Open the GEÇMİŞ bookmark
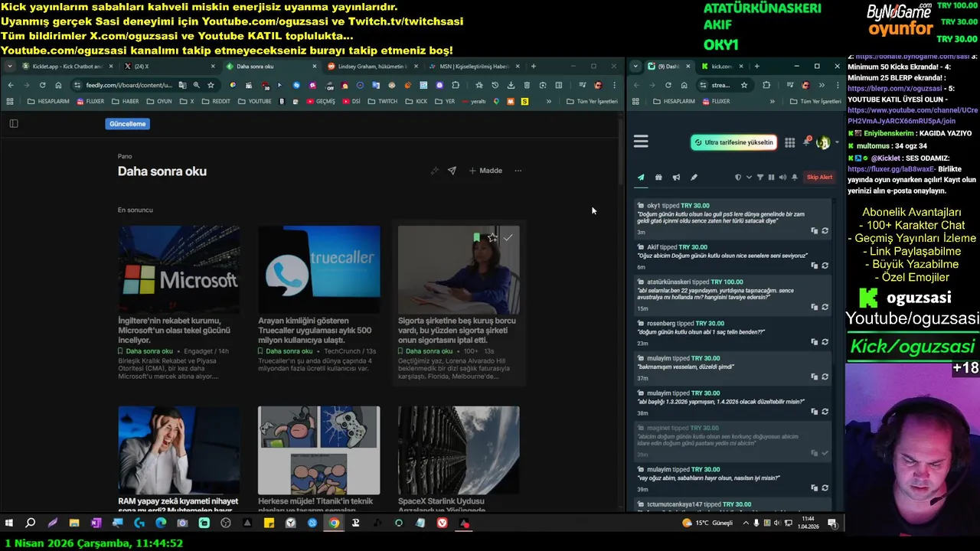Viewport: 980px width, 551px height. click(x=320, y=101)
